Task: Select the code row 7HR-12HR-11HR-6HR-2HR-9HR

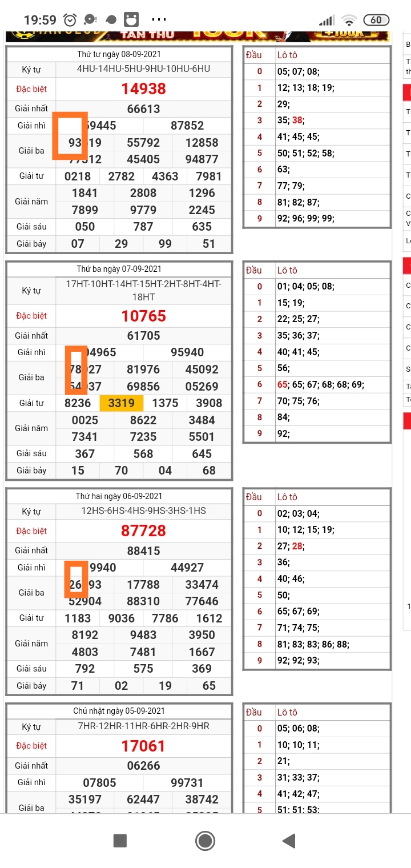Action: pos(143,726)
